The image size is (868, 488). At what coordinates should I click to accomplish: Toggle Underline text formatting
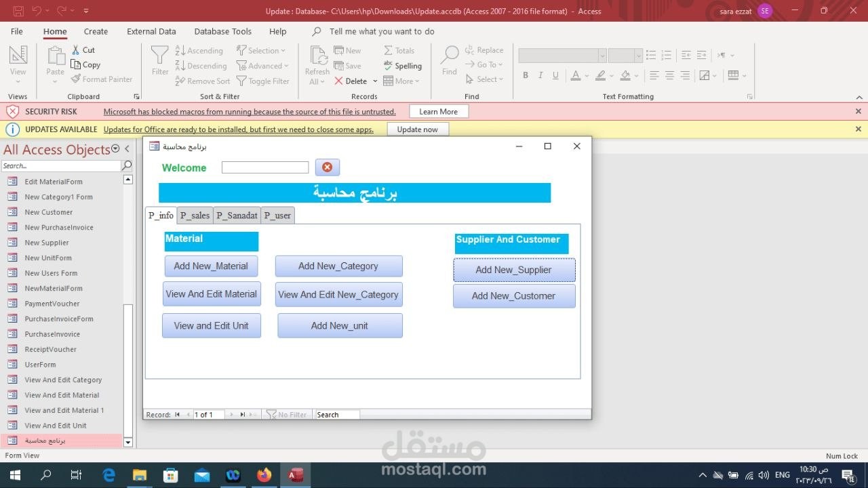tap(557, 75)
